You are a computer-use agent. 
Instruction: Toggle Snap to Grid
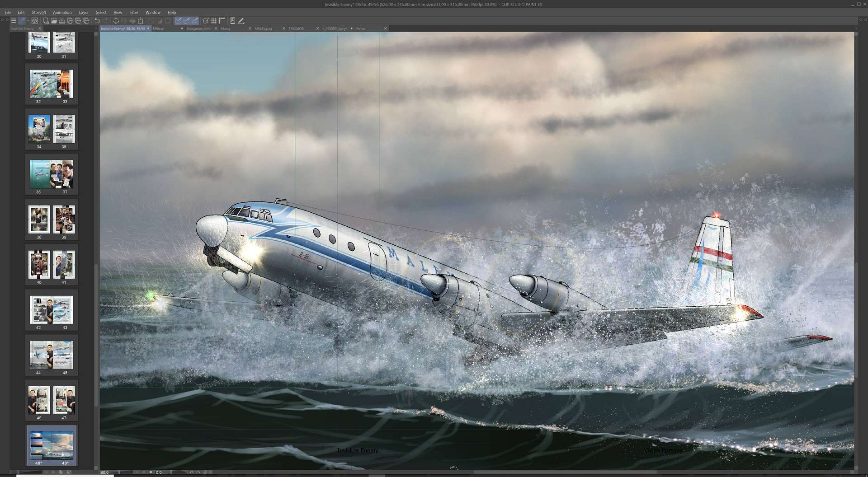(195, 21)
